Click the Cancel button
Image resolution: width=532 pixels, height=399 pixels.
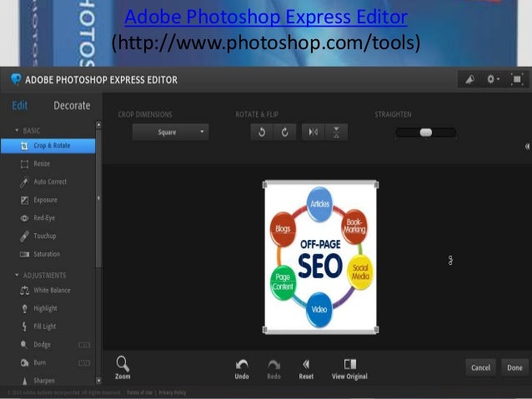pyautogui.click(x=480, y=368)
